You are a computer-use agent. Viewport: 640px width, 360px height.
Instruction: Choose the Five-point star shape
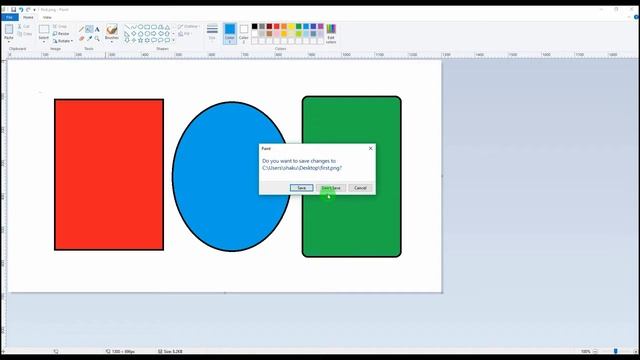click(140, 40)
